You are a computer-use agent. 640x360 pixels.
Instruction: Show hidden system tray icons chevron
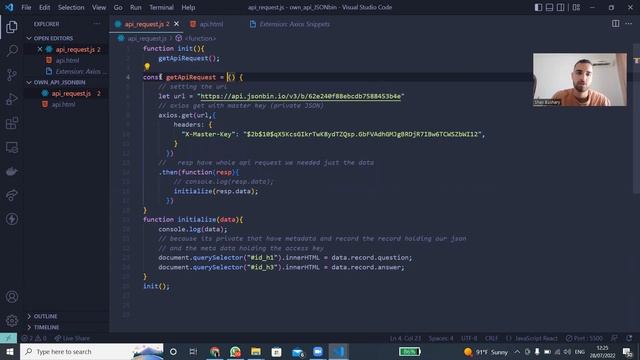coord(517,352)
